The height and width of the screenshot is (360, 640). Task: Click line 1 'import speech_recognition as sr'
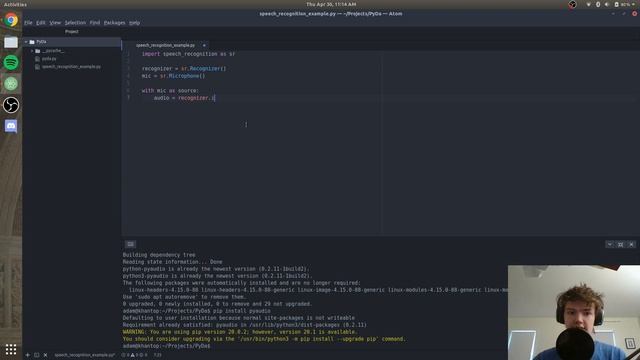tap(188, 54)
